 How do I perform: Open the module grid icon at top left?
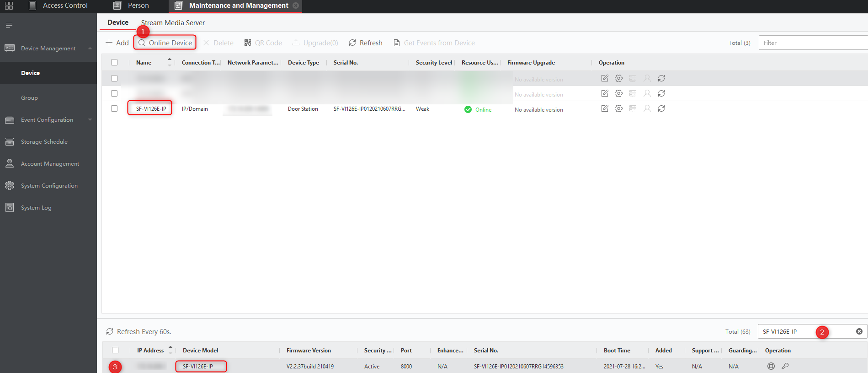click(9, 5)
